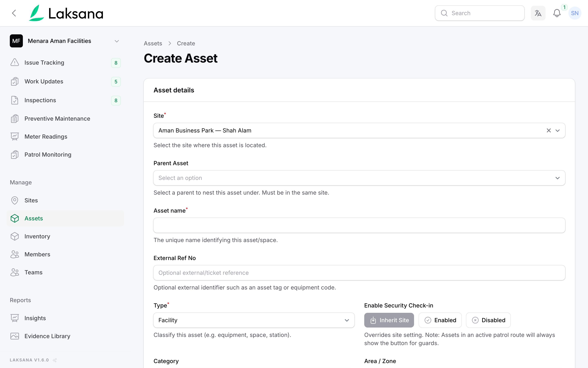Open the Site dropdown chevron

pyautogui.click(x=558, y=130)
